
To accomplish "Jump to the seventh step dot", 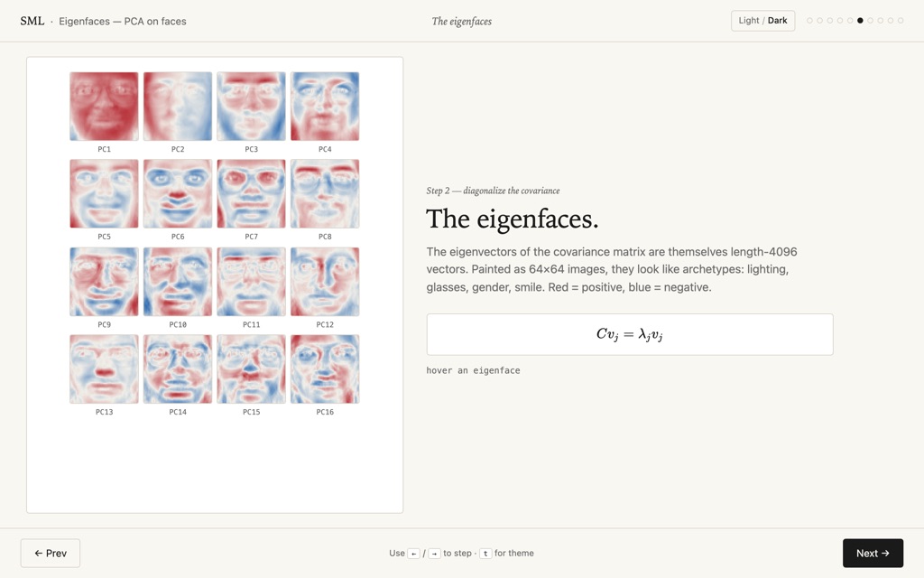I will 871,21.
